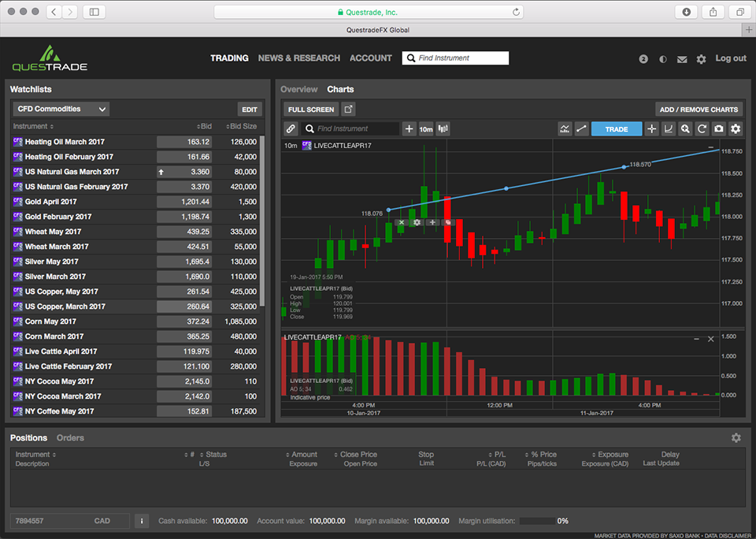This screenshot has height=539, width=756.
Task: Click bid price 1,695.4 for Silver May
Action: point(184,262)
